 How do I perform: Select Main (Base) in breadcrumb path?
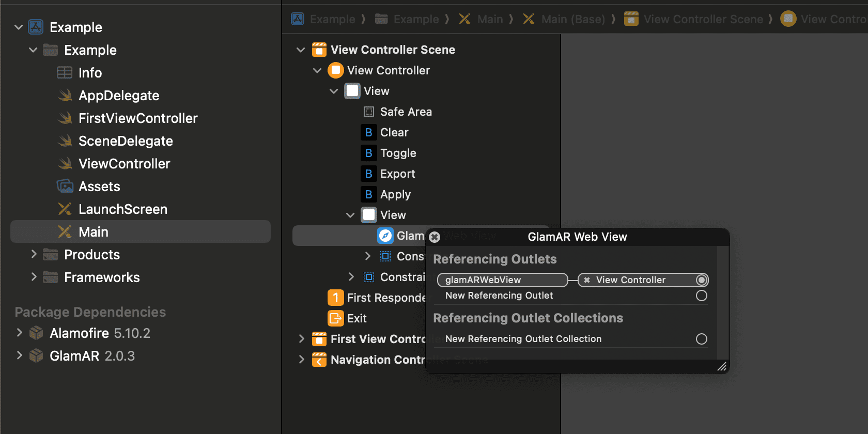tap(572, 19)
